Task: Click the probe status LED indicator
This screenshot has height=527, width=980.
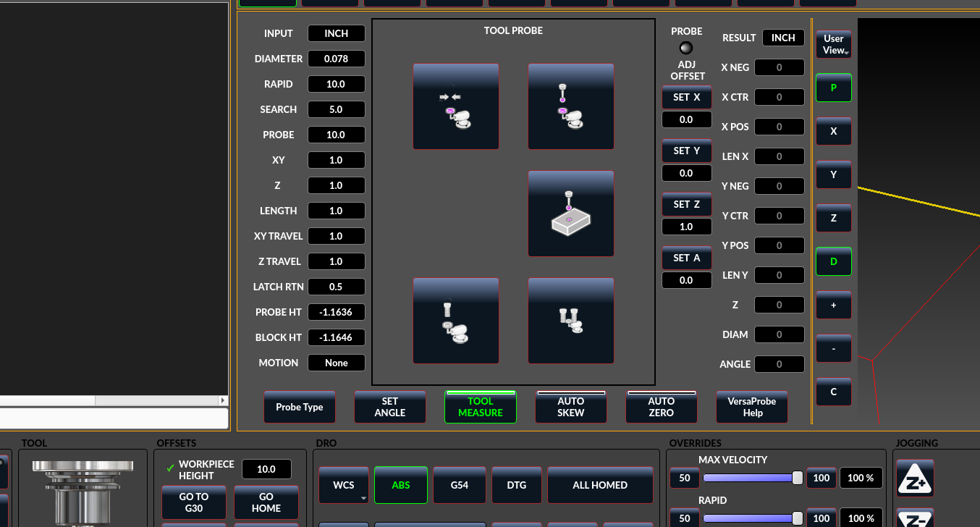Action: point(686,48)
